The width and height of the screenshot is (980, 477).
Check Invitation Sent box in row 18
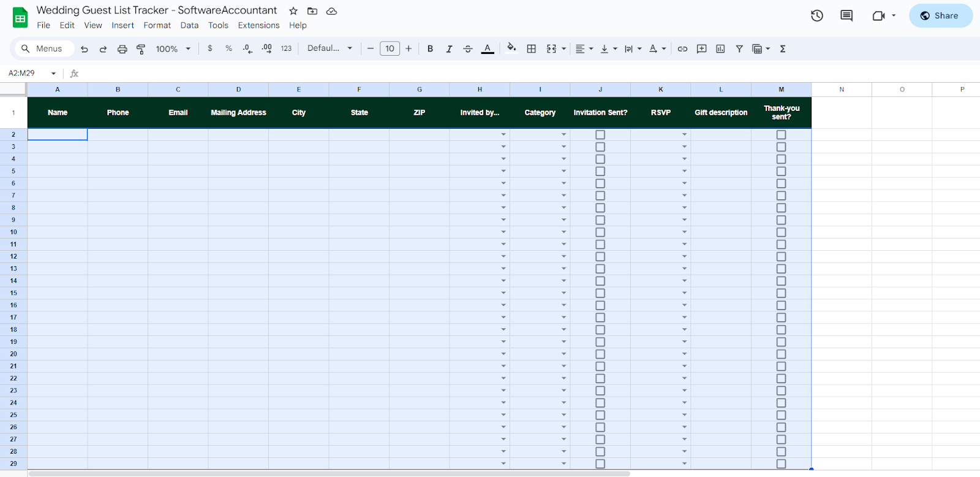click(600, 330)
